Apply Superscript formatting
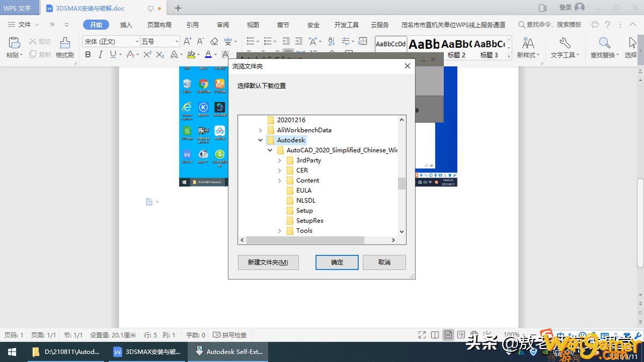644x362 pixels. coord(147,55)
